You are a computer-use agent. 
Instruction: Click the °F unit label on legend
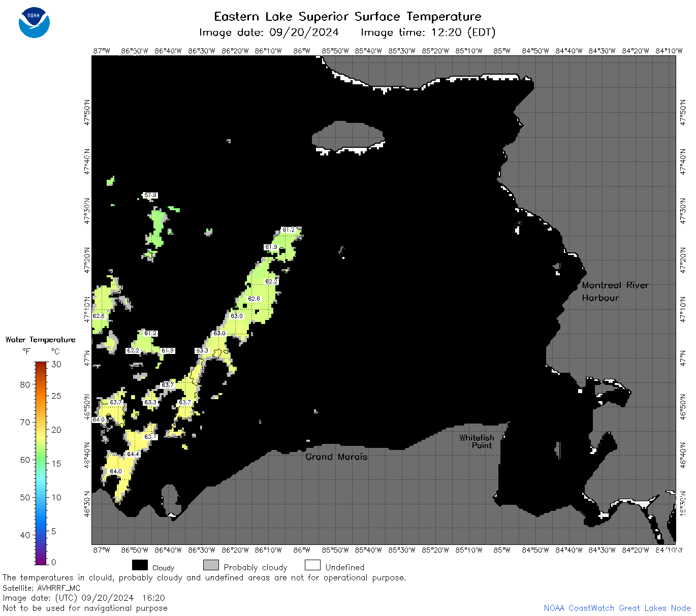pos(26,351)
